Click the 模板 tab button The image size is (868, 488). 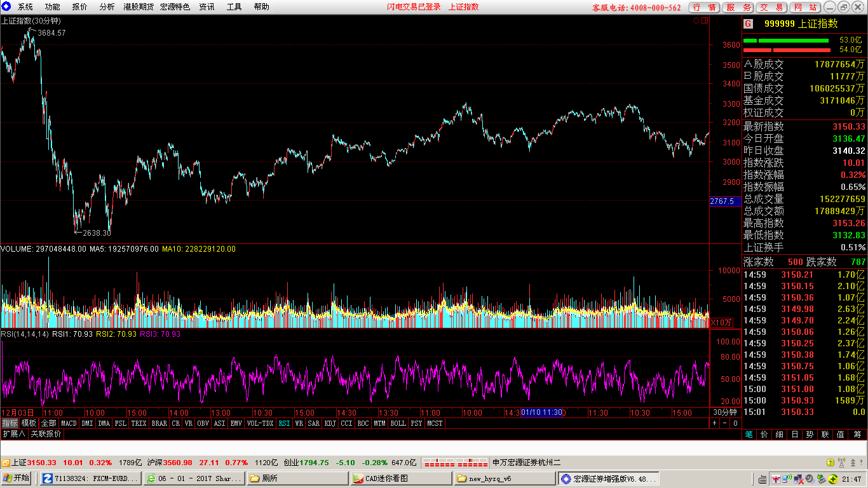point(29,423)
